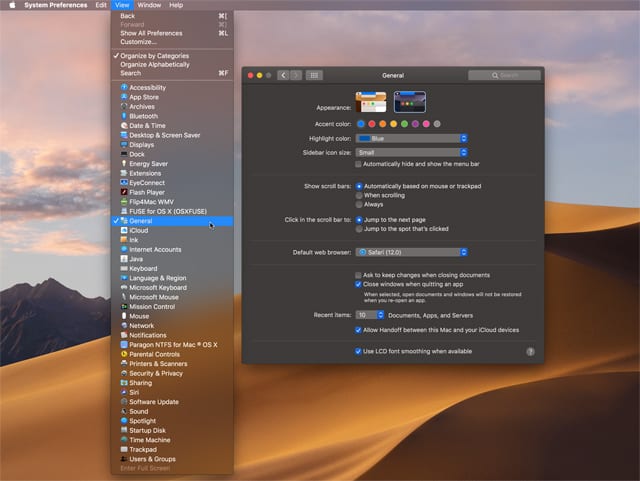
Task: Choose the Accessibility icon in the menu
Action: [x=124, y=88]
